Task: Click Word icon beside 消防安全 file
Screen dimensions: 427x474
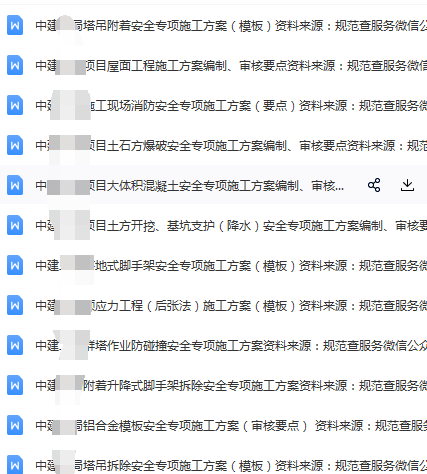Action: click(x=15, y=105)
